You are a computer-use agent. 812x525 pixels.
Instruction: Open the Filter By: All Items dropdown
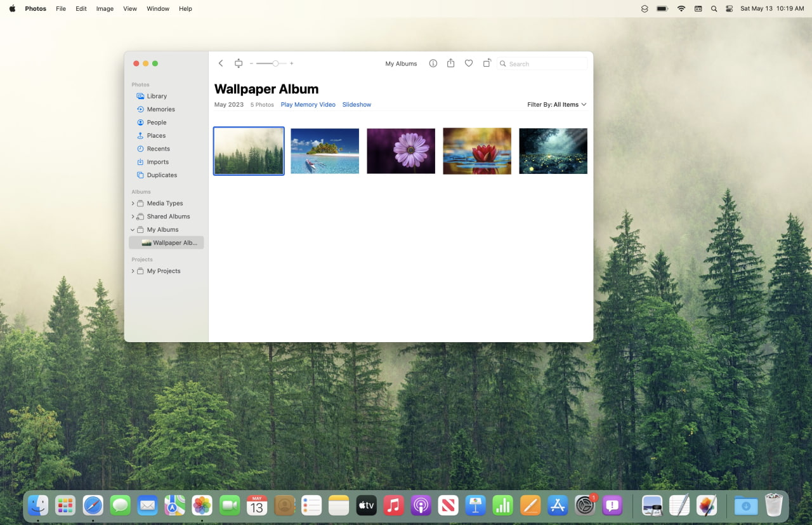(556, 104)
